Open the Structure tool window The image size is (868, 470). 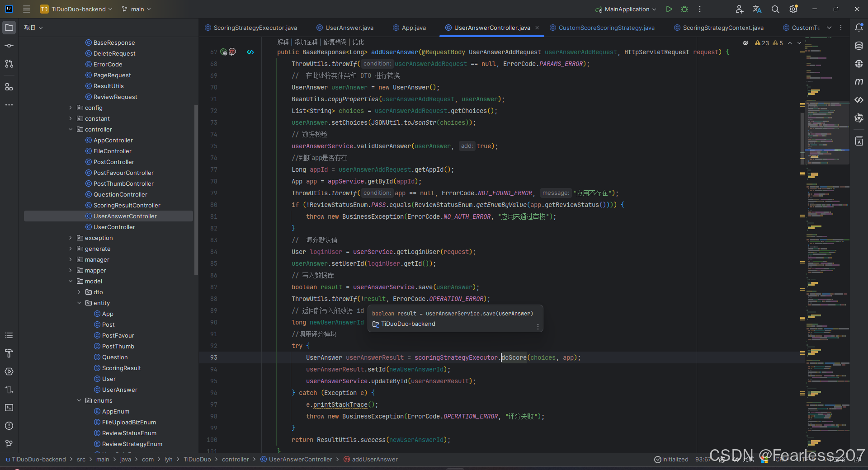pos(9,87)
